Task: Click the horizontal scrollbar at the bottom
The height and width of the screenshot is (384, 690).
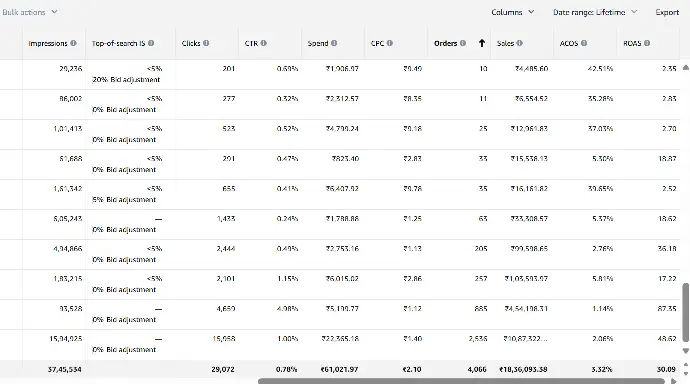Action: [461, 381]
